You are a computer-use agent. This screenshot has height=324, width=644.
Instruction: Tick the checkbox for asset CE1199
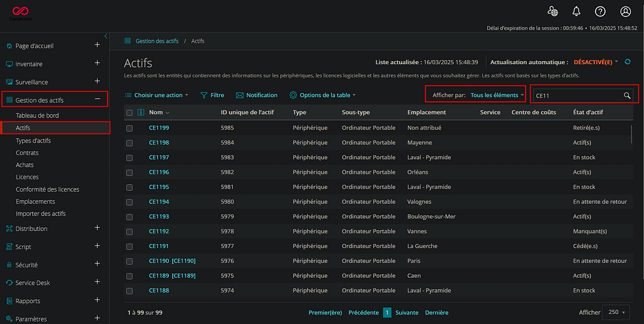pos(130,128)
